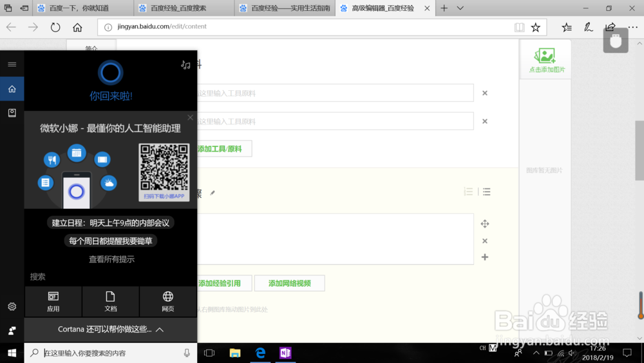This screenshot has width=644, height=363.
Task: Switch to 百度经验_百度搜索 tab
Action: tap(184, 8)
